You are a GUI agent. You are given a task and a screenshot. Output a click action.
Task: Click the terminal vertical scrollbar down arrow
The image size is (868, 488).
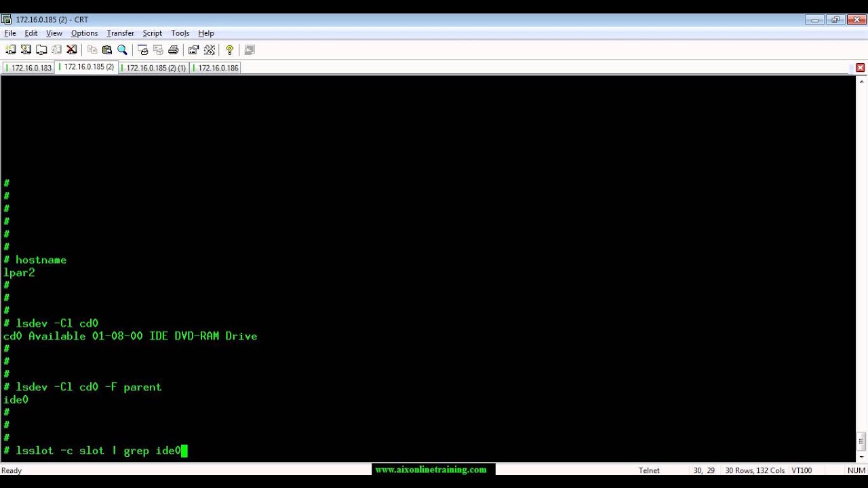point(861,457)
